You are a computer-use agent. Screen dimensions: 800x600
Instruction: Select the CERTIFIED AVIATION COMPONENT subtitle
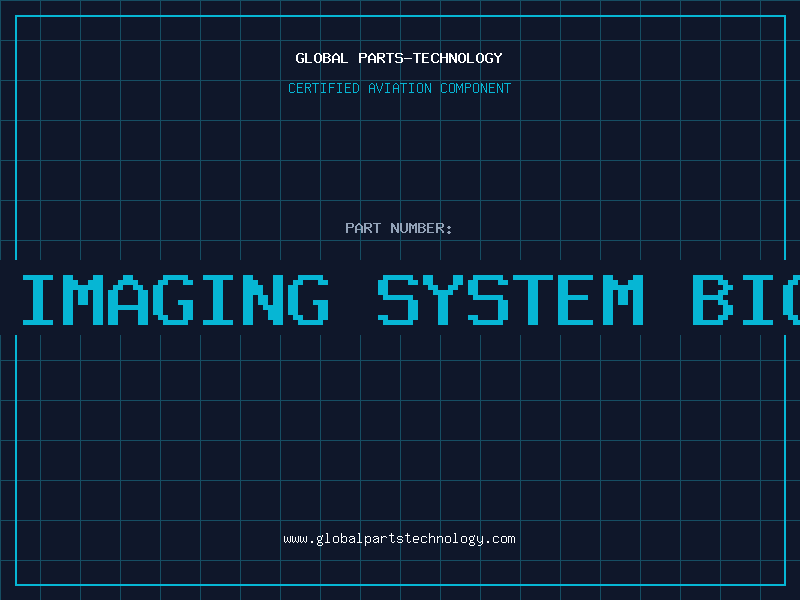pos(399,88)
